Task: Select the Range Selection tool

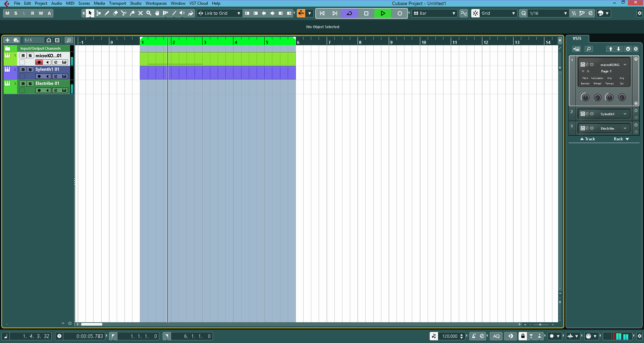Action: (x=99, y=13)
